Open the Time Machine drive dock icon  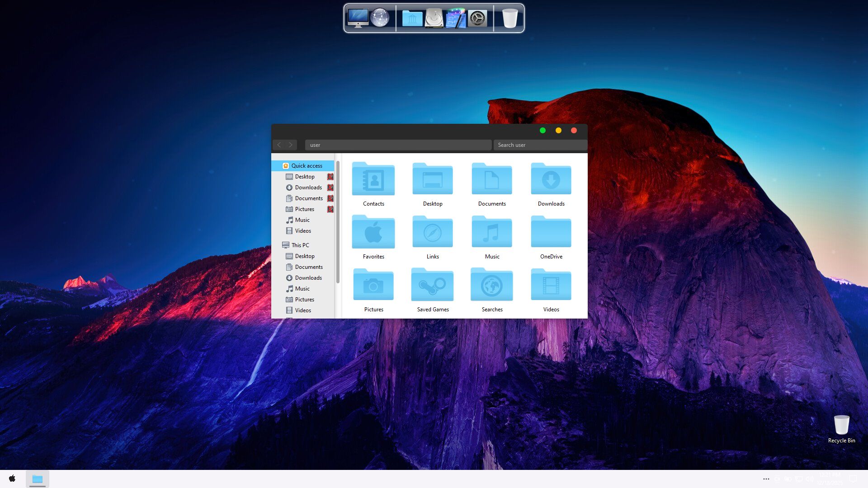coord(434,19)
